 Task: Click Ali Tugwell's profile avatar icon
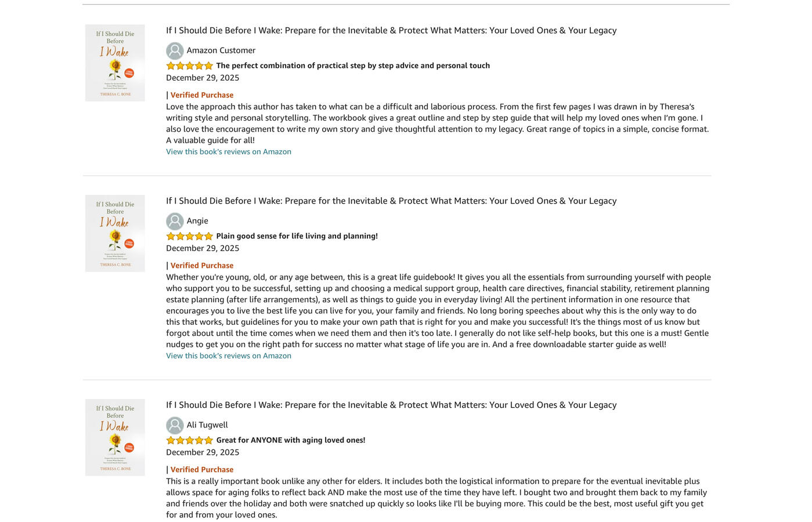tap(175, 426)
